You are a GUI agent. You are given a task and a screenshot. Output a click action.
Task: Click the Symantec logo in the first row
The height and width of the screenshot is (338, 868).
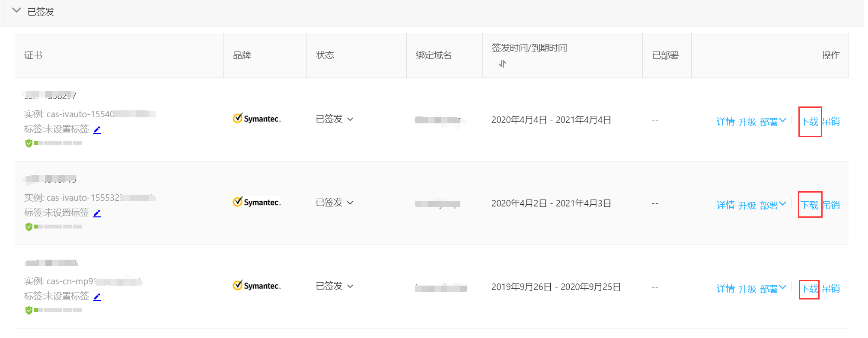click(x=257, y=119)
